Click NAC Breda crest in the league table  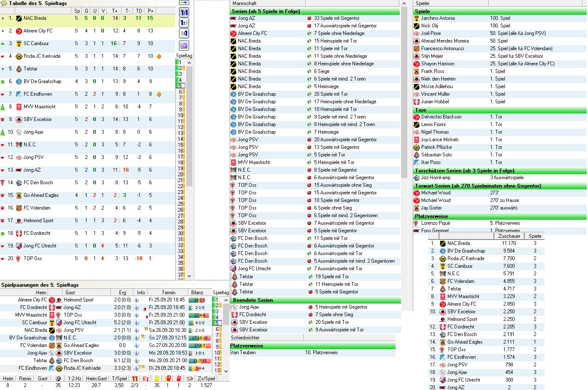tap(19, 18)
